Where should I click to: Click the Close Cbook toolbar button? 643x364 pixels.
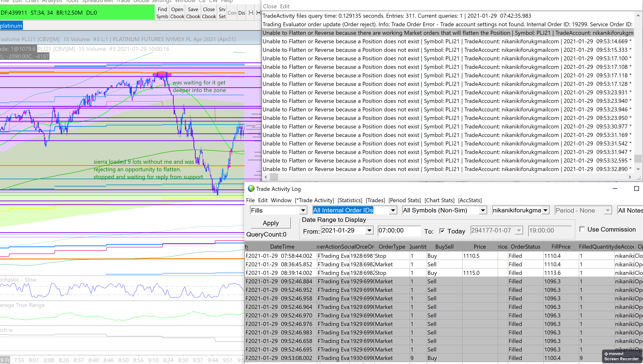209,13
